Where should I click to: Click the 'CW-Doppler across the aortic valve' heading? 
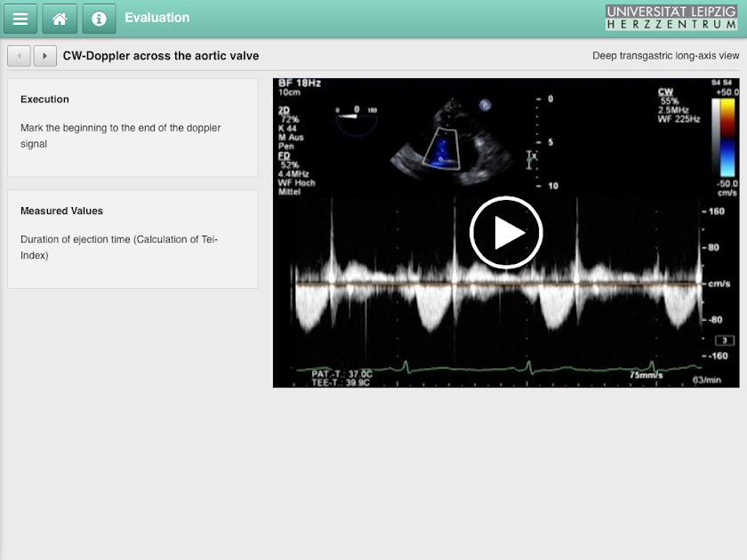(x=161, y=56)
